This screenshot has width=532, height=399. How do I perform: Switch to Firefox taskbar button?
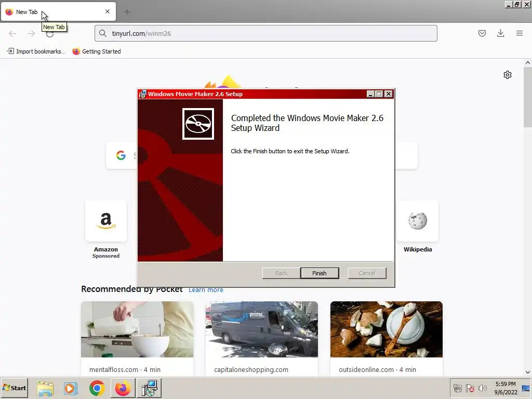click(x=123, y=388)
